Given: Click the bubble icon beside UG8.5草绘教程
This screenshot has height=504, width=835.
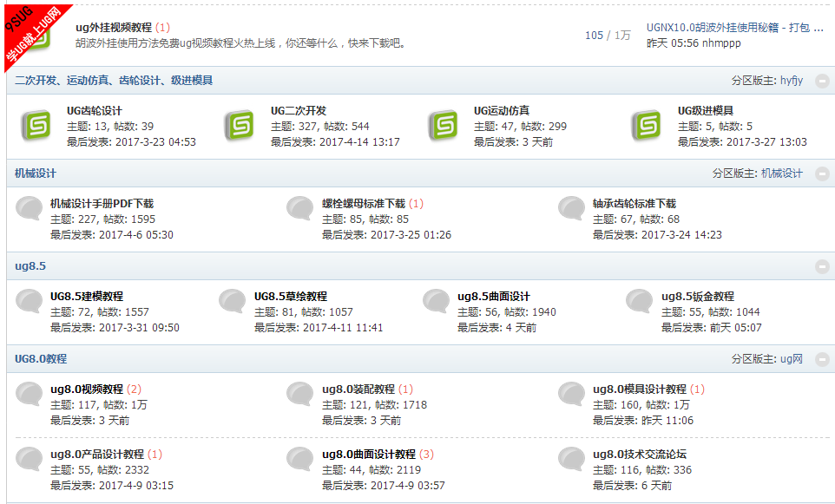Looking at the screenshot, I should (x=233, y=301).
